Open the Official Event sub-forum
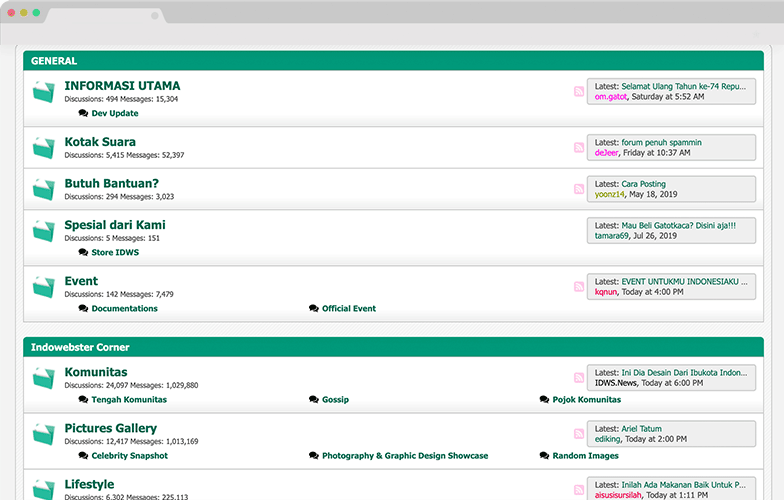 point(349,309)
